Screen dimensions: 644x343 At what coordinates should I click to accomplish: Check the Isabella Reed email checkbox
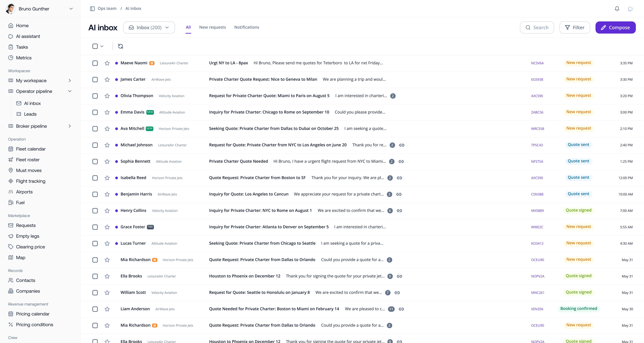95,178
